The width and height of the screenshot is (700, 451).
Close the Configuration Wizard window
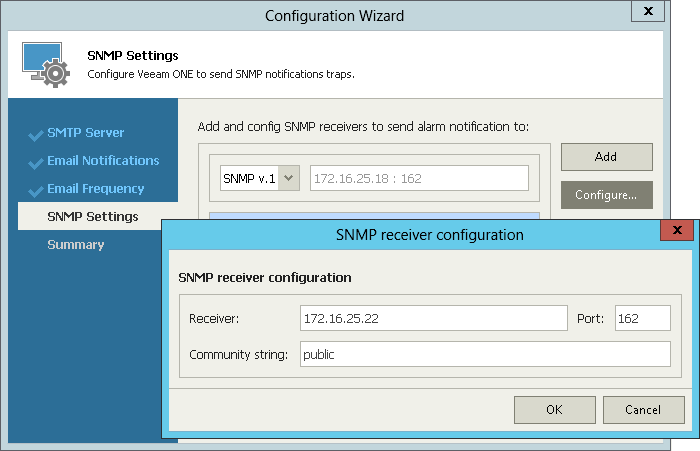pos(648,12)
